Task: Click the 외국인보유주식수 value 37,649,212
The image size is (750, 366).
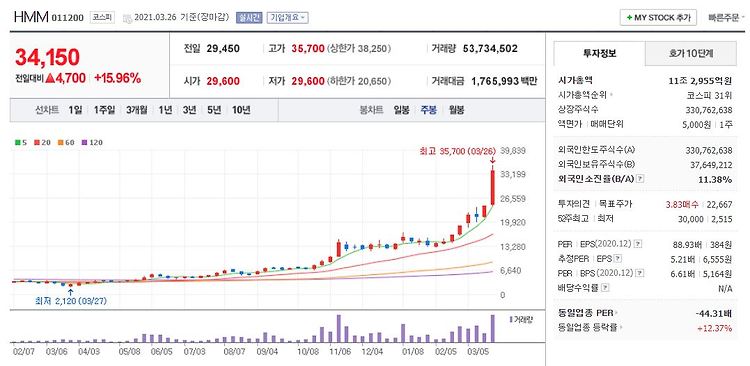Action: tap(711, 165)
